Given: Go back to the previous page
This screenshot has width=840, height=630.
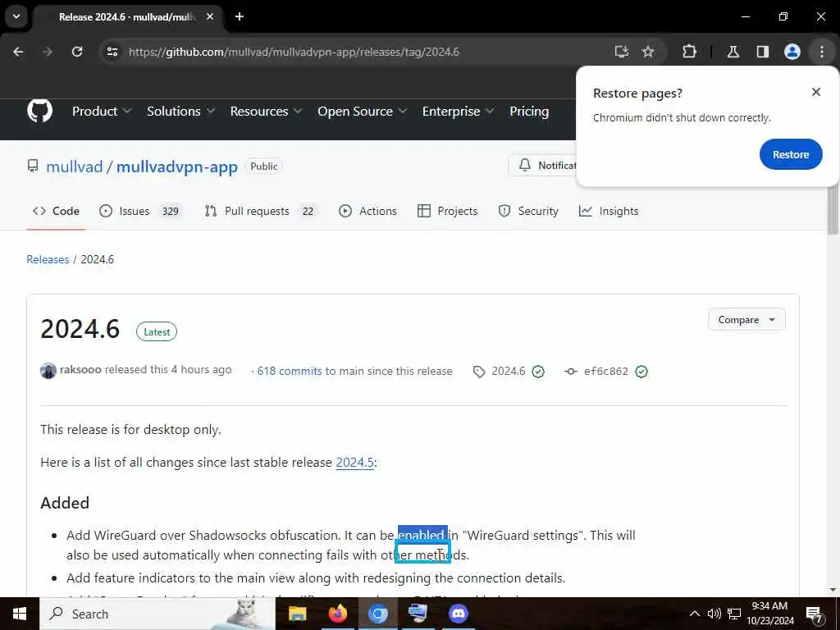Looking at the screenshot, I should (18, 52).
